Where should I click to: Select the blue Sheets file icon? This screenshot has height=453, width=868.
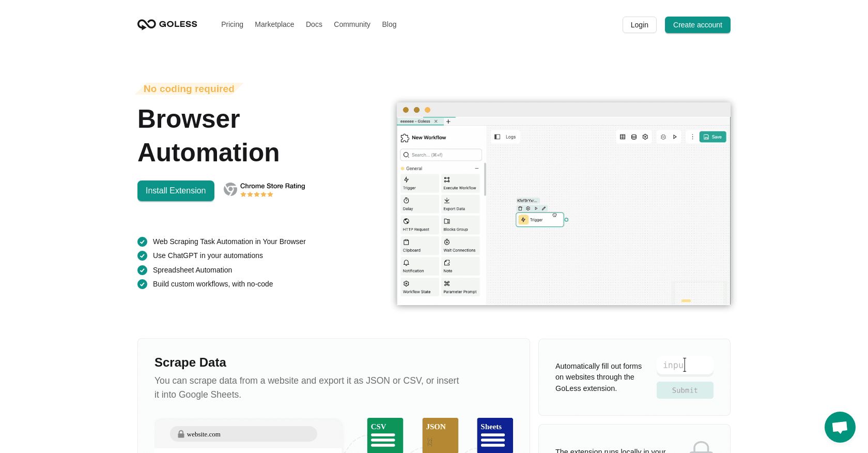[495, 435]
